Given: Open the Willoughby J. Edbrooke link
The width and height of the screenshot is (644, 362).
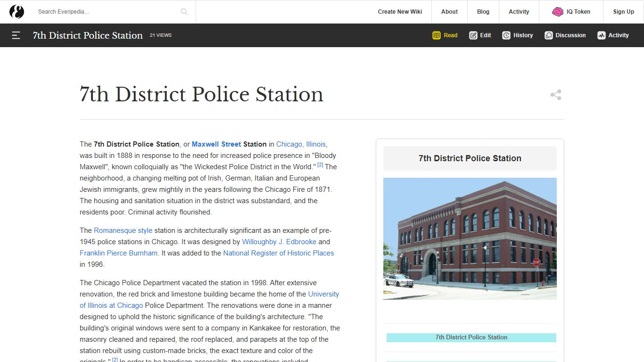Looking at the screenshot, I should [x=279, y=242].
